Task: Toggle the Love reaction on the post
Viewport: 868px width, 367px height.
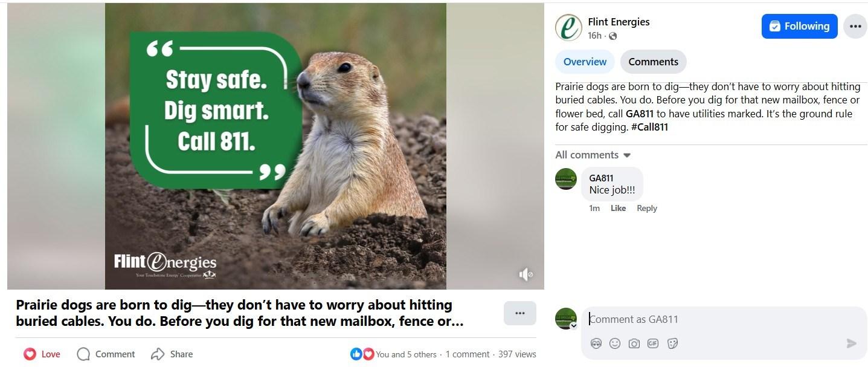Action: click(42, 354)
